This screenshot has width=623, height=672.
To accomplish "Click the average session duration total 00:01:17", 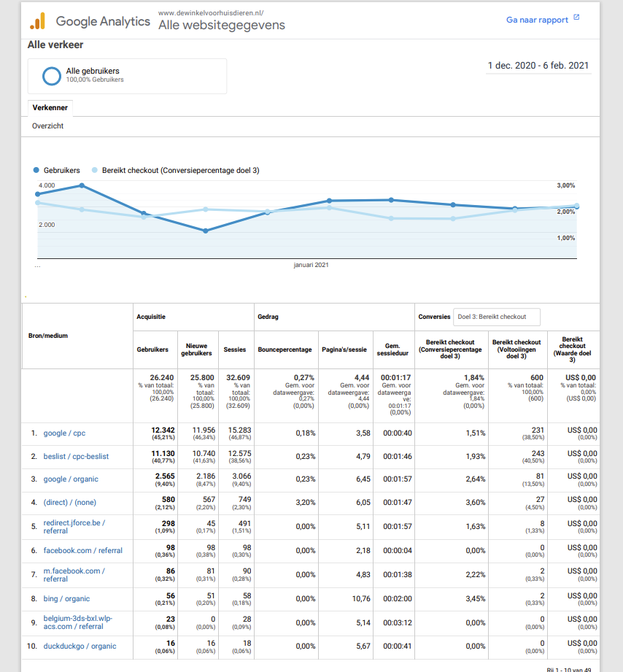I will (x=396, y=377).
